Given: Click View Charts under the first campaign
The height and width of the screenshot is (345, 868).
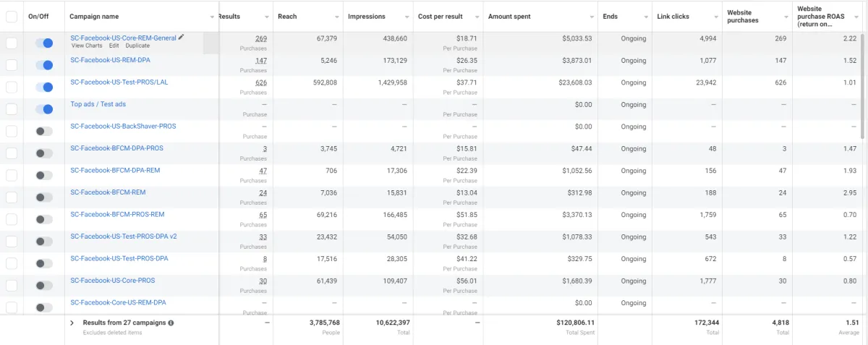Looking at the screenshot, I should click(x=87, y=46).
